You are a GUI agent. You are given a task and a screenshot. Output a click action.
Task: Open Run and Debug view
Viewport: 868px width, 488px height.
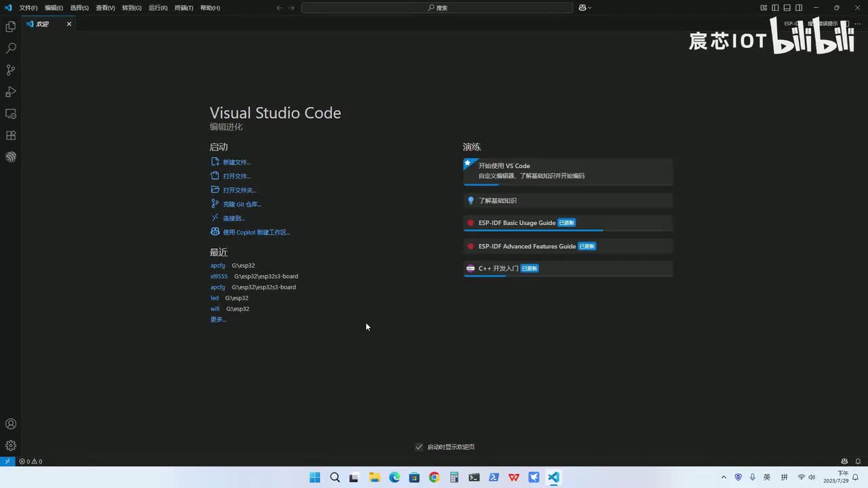pos(11,92)
